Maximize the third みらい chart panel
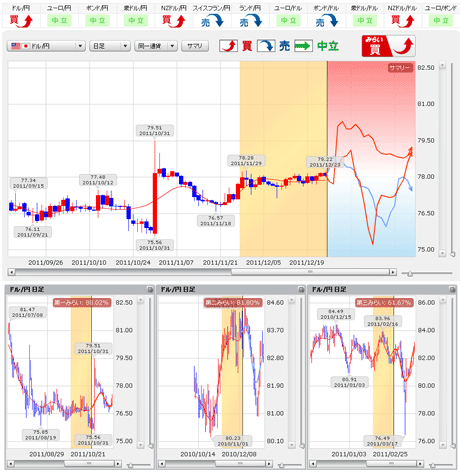 click(x=452, y=290)
